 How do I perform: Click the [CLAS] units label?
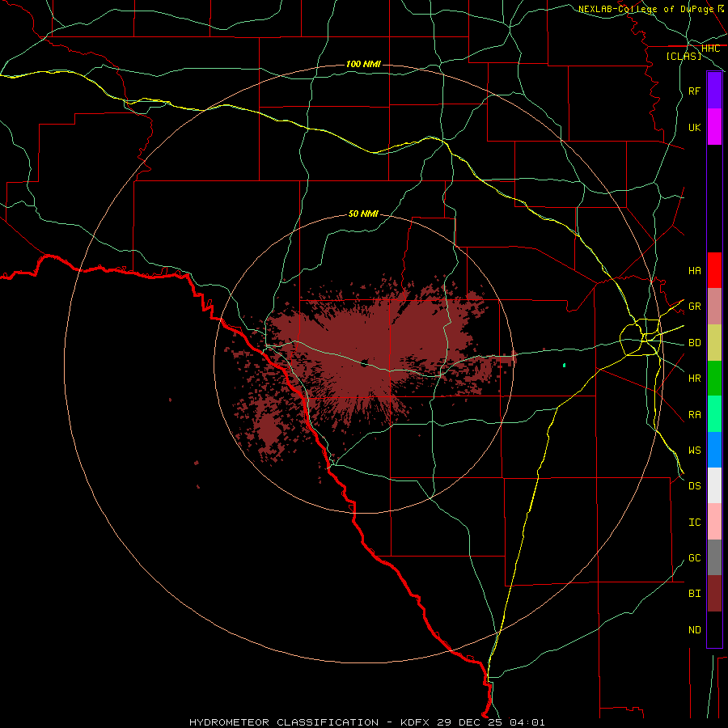pyautogui.click(x=684, y=56)
